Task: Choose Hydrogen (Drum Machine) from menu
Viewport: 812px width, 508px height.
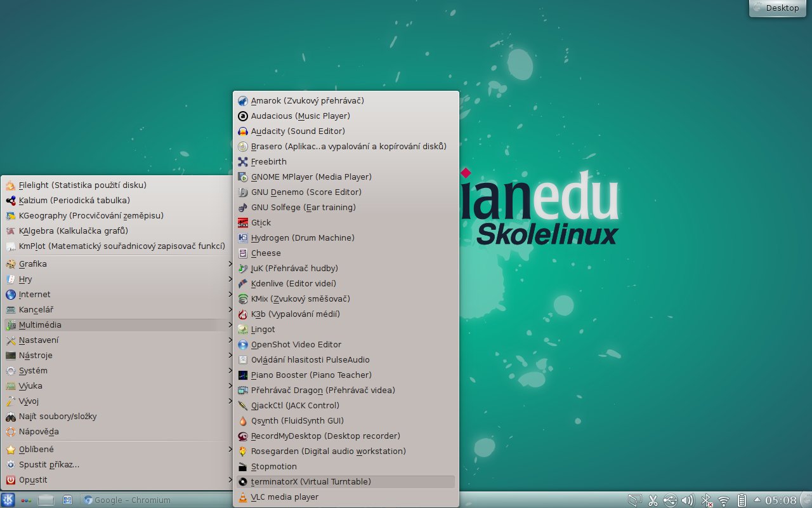Action: coord(303,238)
